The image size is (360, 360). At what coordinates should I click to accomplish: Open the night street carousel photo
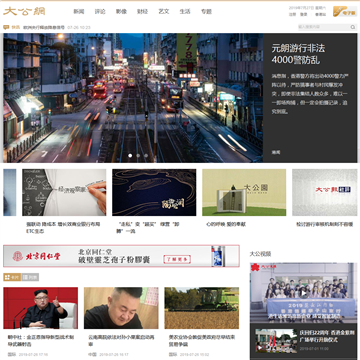coord(133,98)
